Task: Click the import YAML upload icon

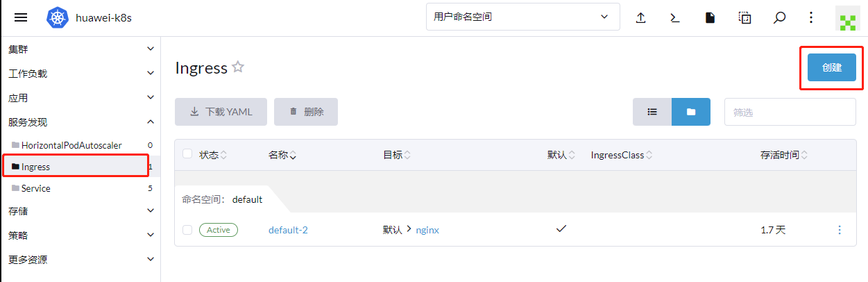Action: click(641, 18)
